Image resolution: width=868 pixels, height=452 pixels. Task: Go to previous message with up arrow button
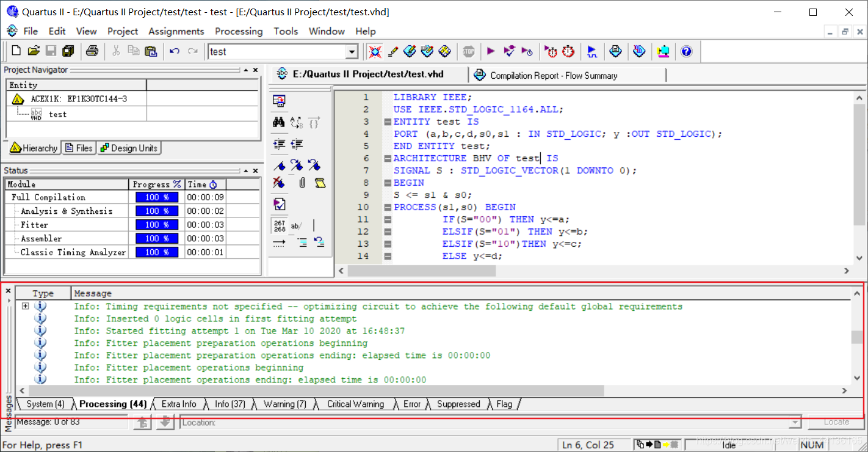pos(143,422)
